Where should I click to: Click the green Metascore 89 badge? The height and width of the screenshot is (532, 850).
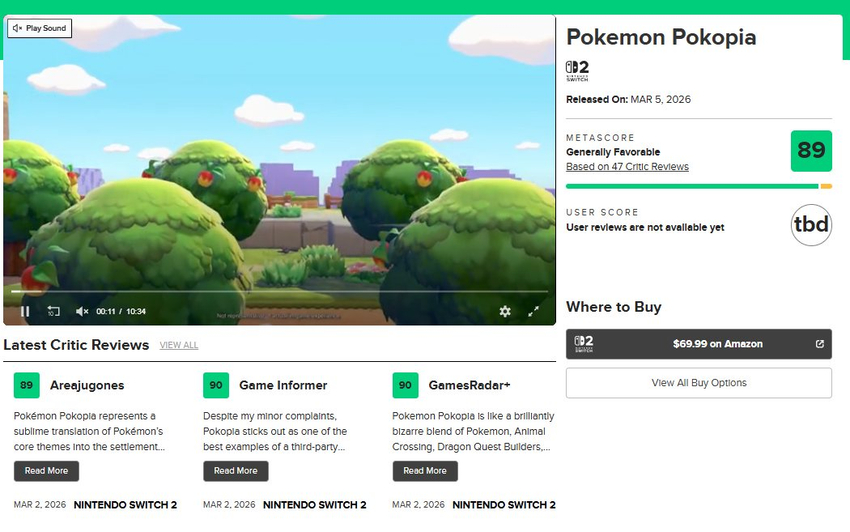coord(810,151)
